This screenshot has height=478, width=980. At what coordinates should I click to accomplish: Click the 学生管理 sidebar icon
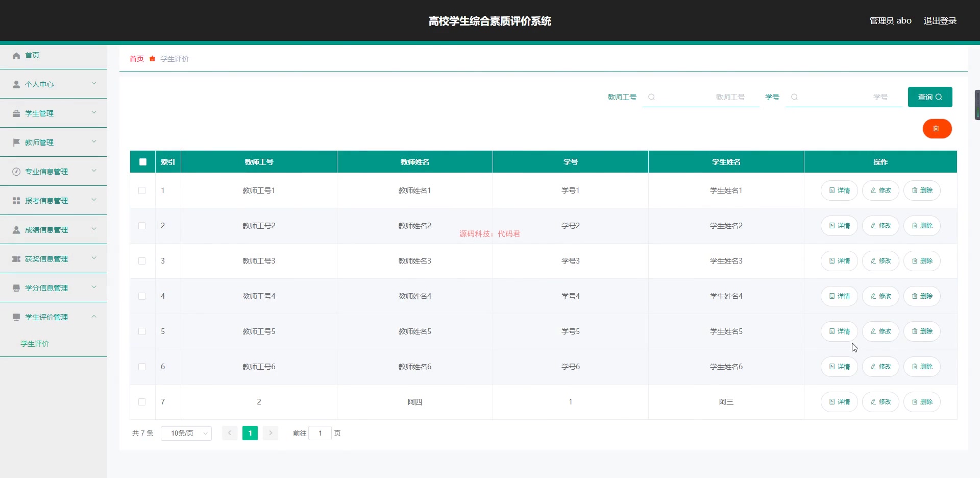[x=16, y=113]
